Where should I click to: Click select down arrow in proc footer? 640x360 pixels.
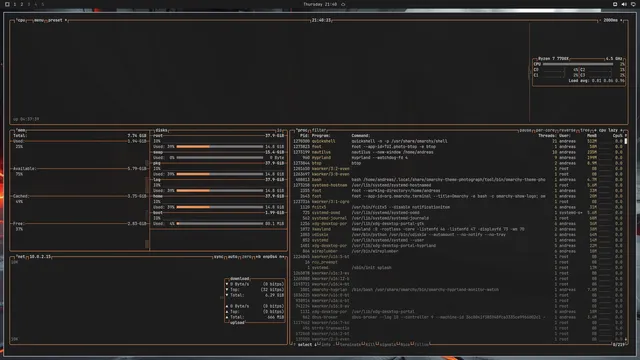click(x=316, y=344)
